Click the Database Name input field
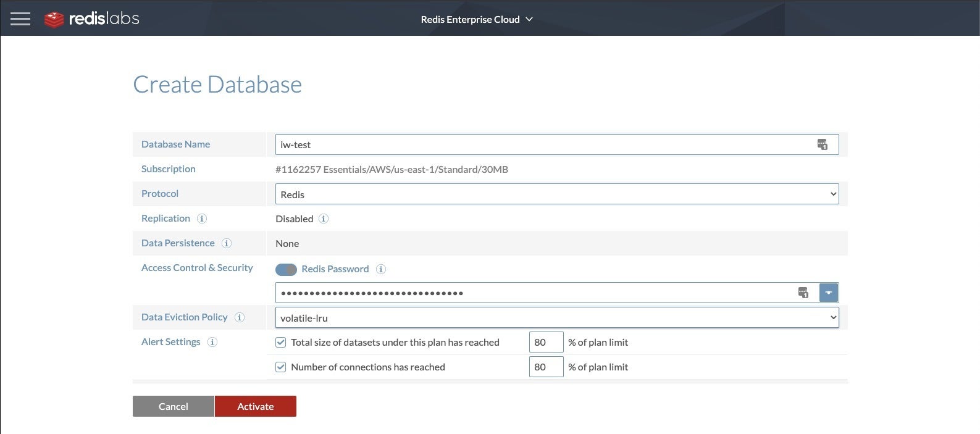Image resolution: width=980 pixels, height=434 pixels. pos(557,144)
